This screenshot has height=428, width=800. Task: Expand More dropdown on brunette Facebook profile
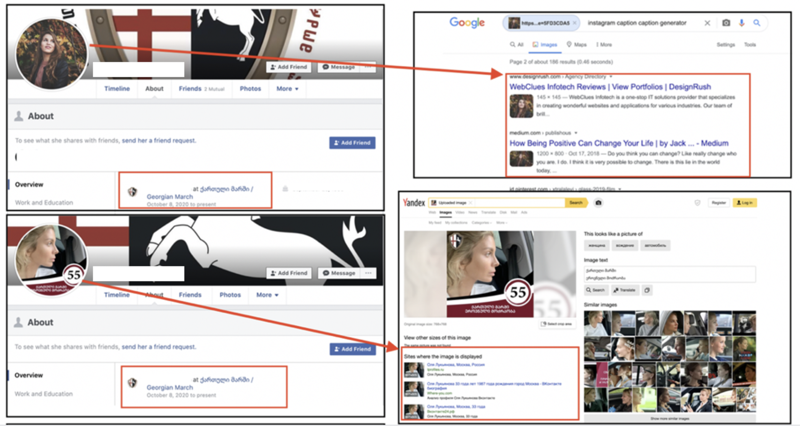click(x=287, y=89)
